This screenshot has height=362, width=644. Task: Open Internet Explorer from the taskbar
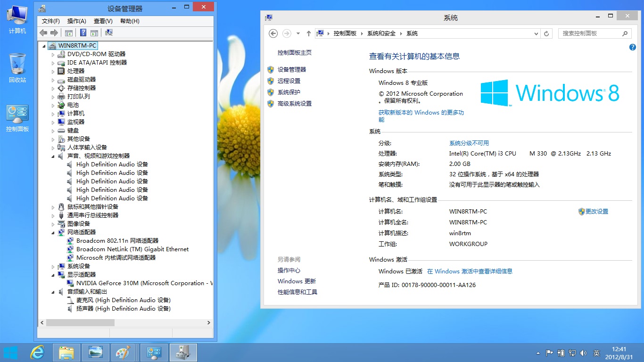37,353
